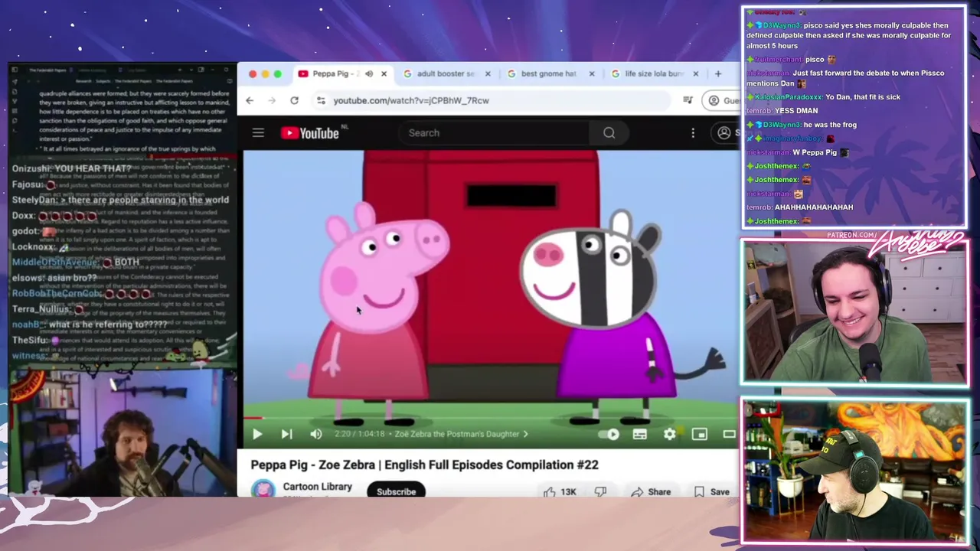Screen dimensions: 980x551
Task: Go to YouTube home via logo
Action: pos(310,133)
